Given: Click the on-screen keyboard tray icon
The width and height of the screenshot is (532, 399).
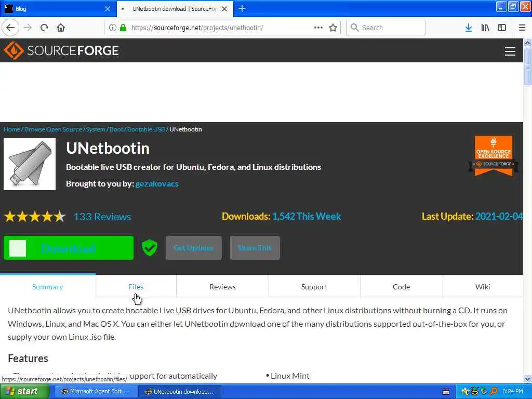Looking at the screenshot, I should point(446,392).
